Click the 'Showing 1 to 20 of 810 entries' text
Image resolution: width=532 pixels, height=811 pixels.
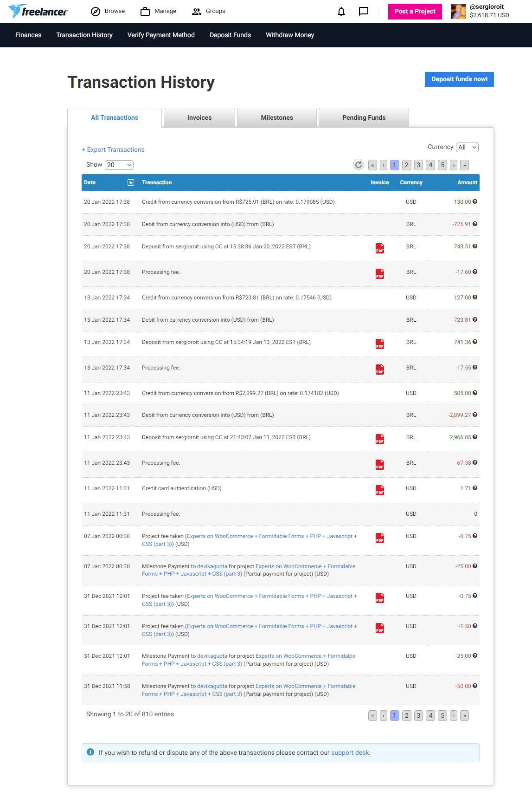130,714
